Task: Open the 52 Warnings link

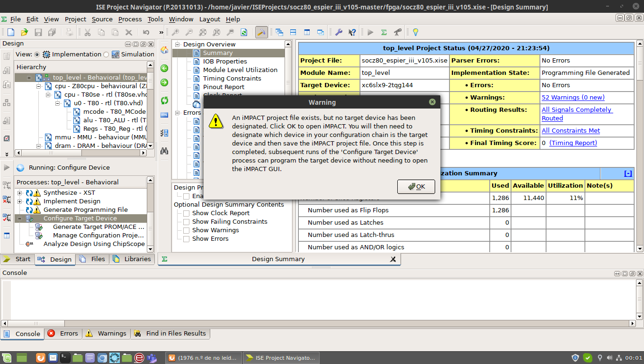Action: (x=573, y=98)
